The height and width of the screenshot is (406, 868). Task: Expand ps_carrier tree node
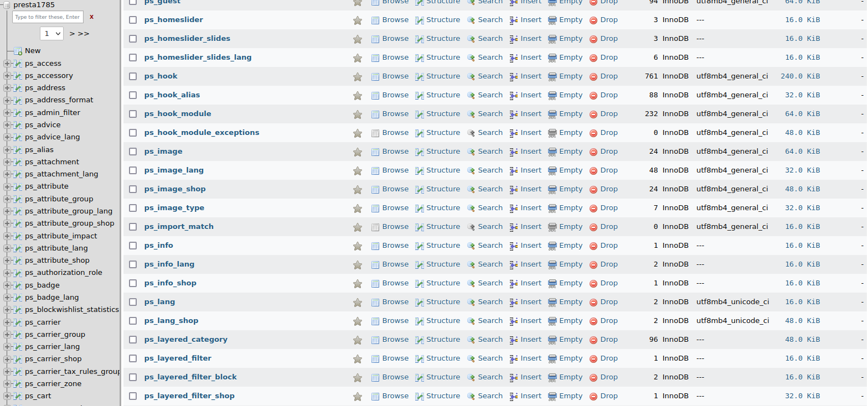click(x=7, y=322)
